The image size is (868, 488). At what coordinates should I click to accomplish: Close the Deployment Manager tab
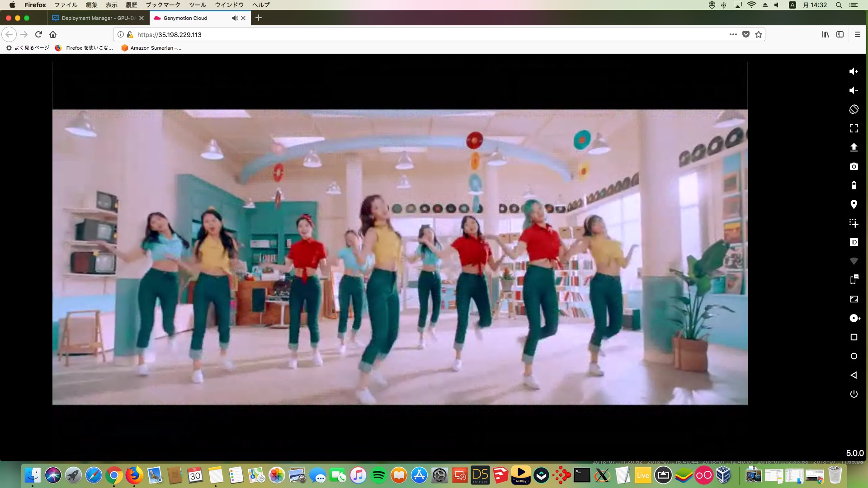(x=142, y=18)
